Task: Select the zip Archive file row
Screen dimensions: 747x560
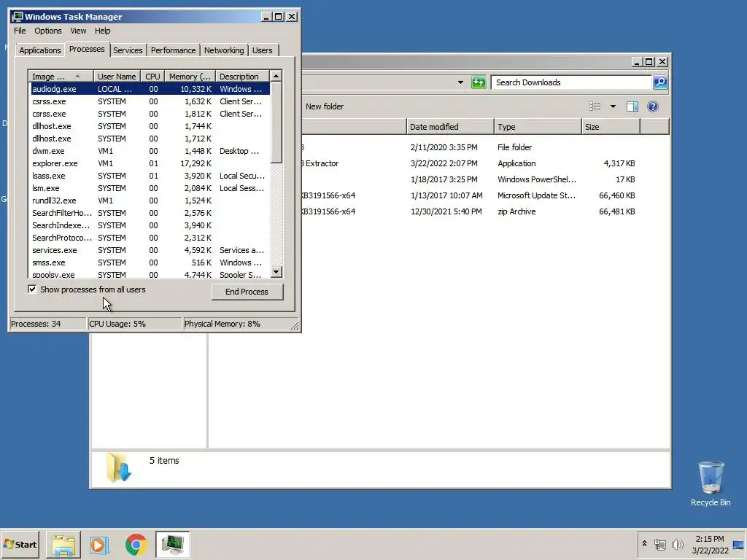Action: click(x=472, y=211)
